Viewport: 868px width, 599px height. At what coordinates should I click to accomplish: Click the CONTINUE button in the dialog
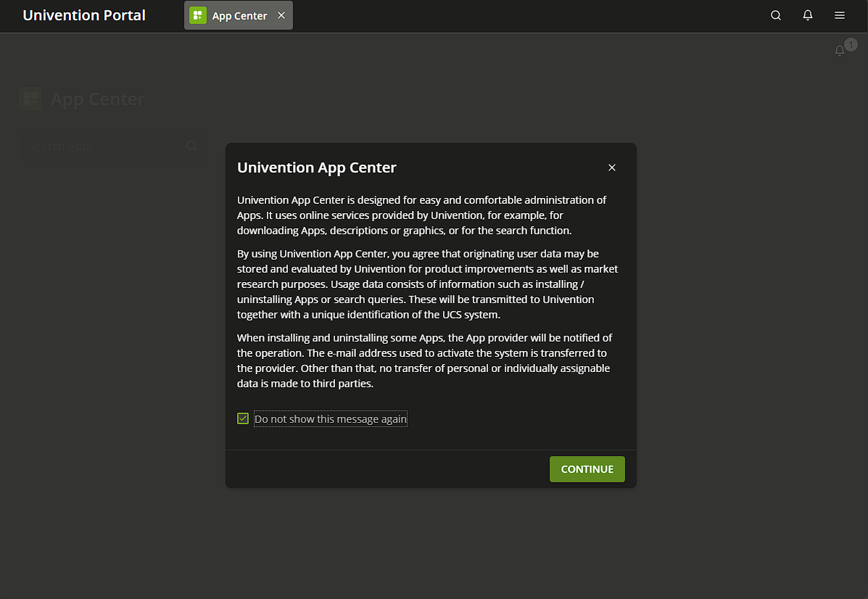[587, 469]
